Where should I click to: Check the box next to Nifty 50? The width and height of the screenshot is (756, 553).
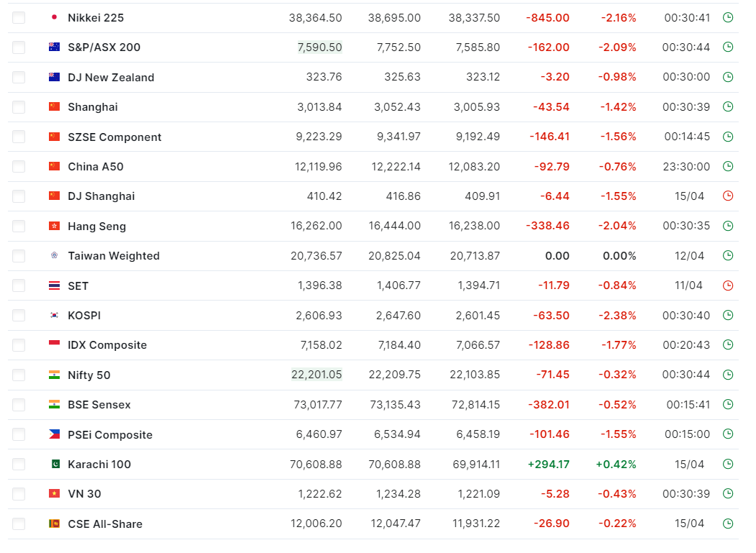pyautogui.click(x=19, y=375)
